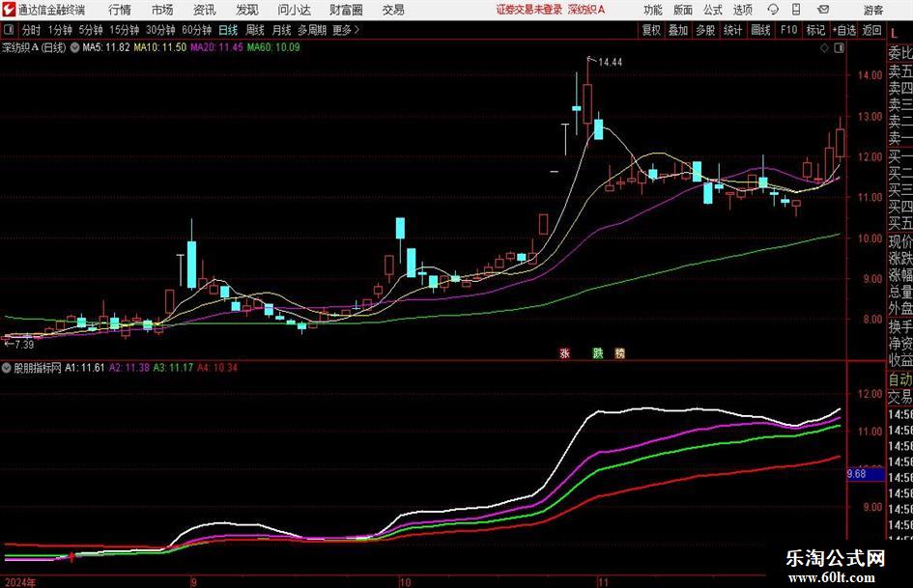
Task: Open the 市场 menu
Action: (162, 10)
